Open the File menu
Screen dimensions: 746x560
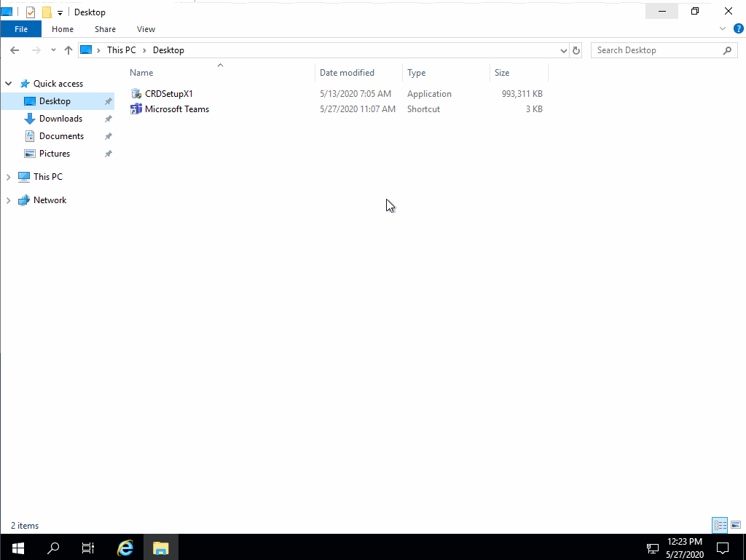[21, 29]
